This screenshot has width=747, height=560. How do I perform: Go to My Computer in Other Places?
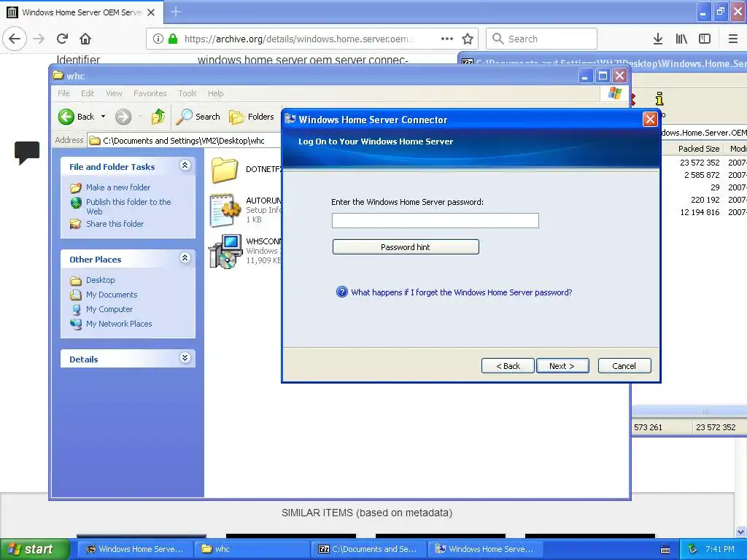coord(109,309)
